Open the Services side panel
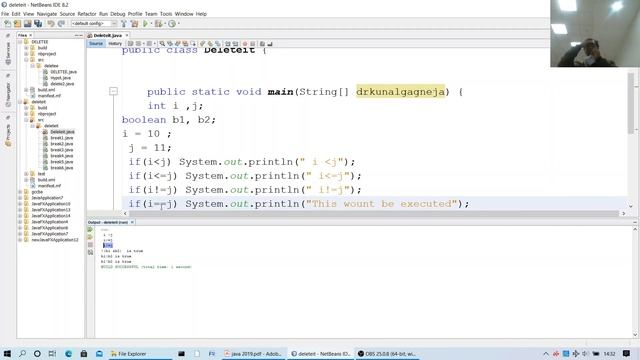Screen dimensions: 640x360 pos(8,52)
